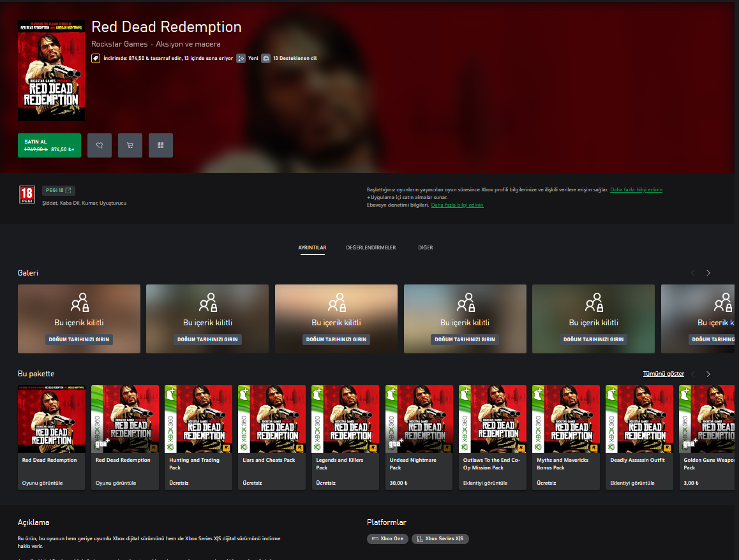Viewport: 739px width, 560px height.
Task: Follow the first 'Daha fazla bilgi edinin' link
Action: (636, 189)
